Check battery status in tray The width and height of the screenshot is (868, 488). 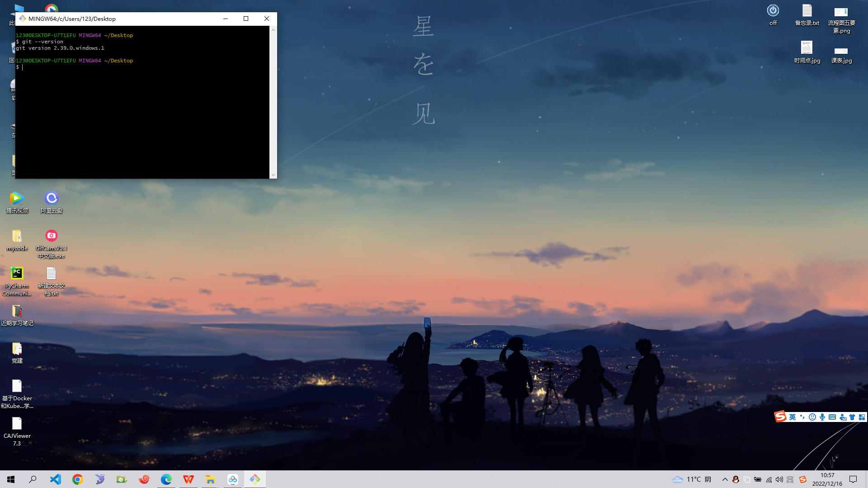pos(758,479)
